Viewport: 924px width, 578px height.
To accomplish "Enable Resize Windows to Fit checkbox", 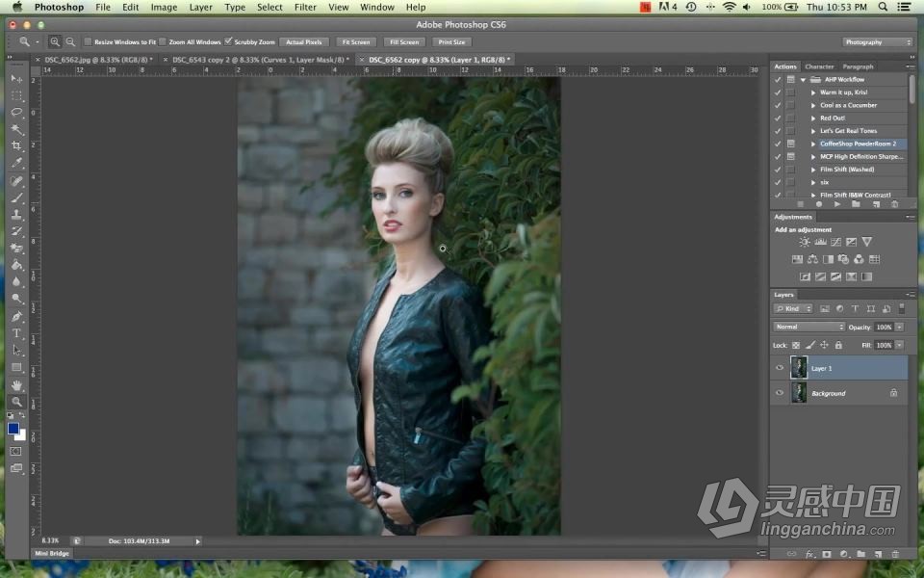I will click(88, 41).
